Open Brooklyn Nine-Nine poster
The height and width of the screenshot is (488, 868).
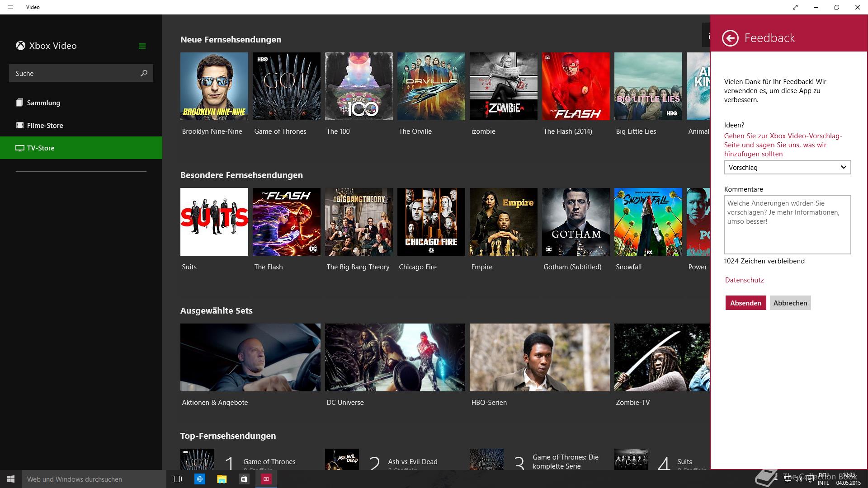click(214, 86)
